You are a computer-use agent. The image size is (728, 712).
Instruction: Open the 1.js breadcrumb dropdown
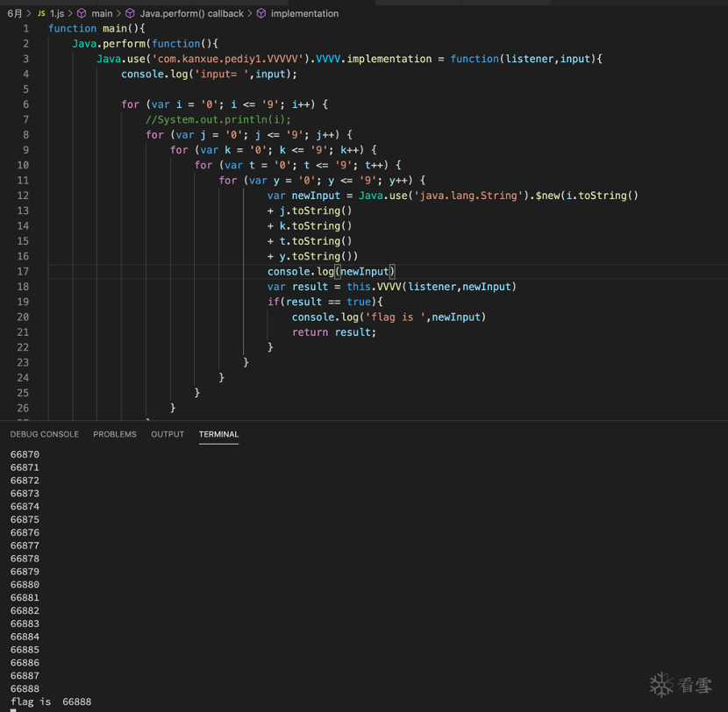[57, 14]
